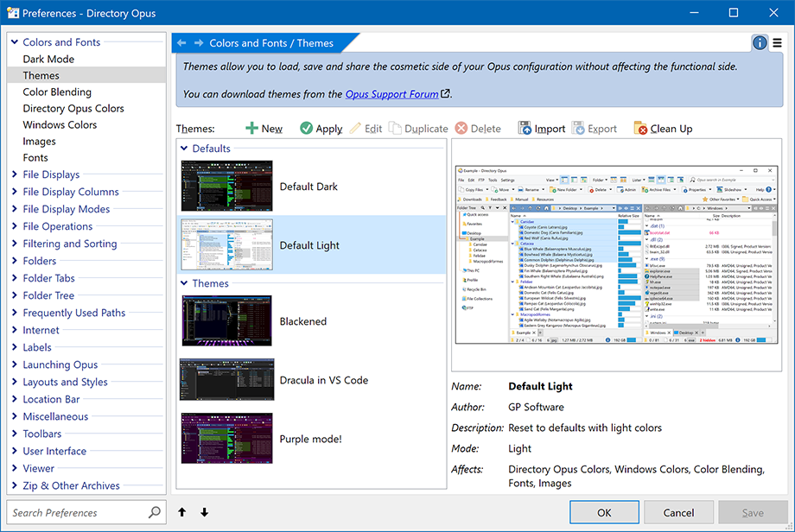795x532 pixels.
Task: Select the Dracula in VS Code thumbnail
Action: (226, 379)
